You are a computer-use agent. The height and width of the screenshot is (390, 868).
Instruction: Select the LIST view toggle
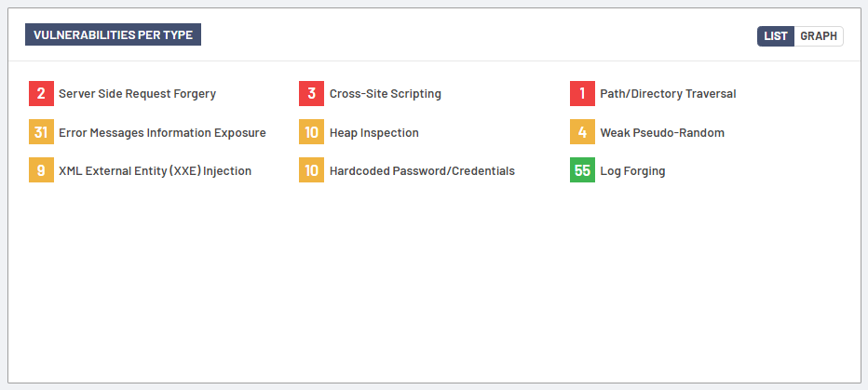tap(776, 36)
